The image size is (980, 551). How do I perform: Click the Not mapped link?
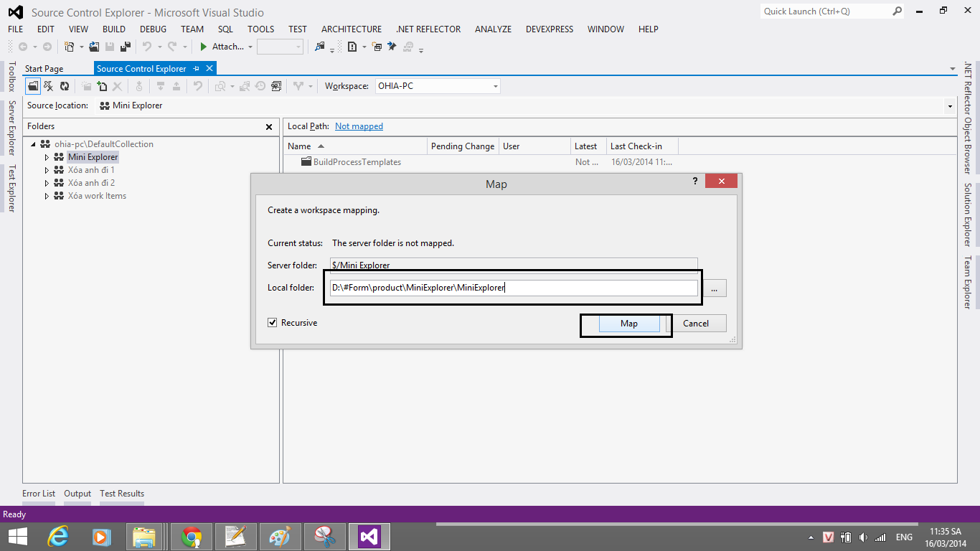tap(359, 126)
